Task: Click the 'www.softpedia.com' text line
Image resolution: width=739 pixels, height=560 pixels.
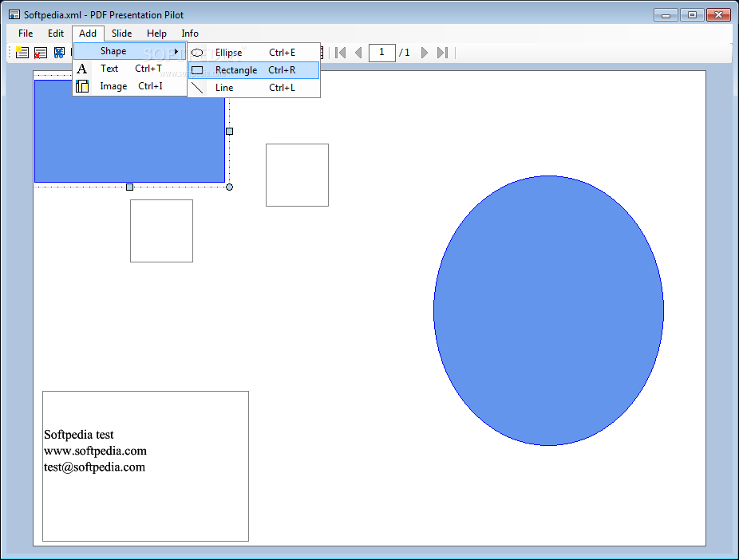Action: pos(95,452)
